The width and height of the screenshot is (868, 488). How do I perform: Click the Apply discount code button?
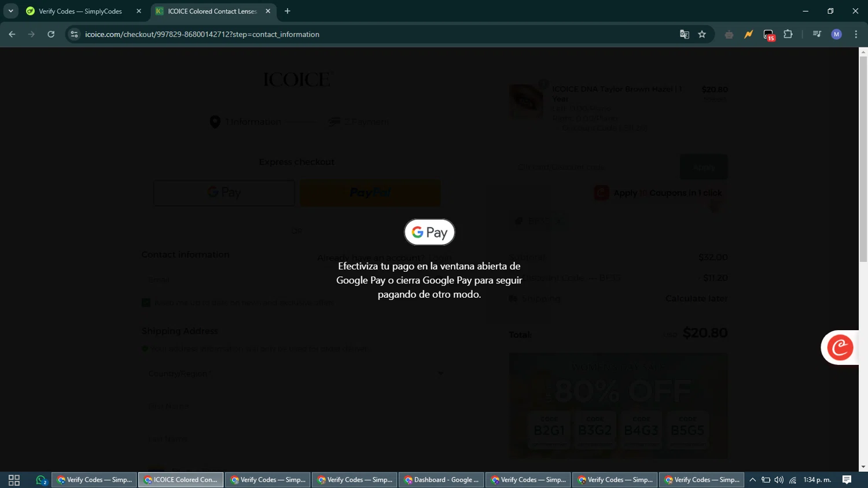[704, 167]
